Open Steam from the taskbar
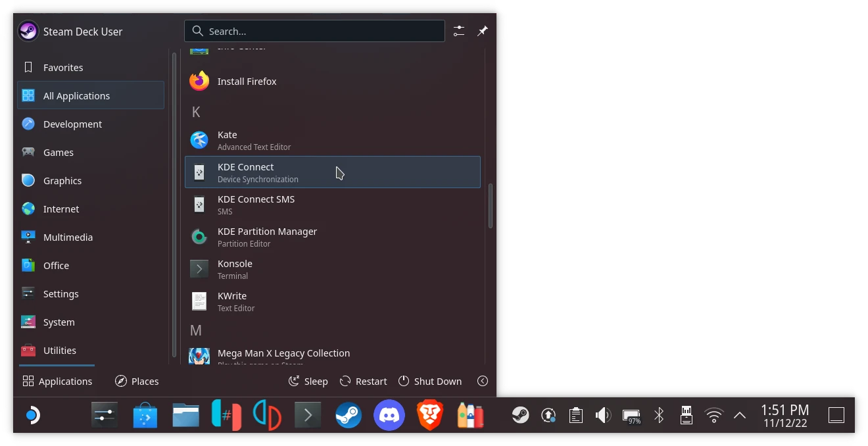 coord(349,415)
